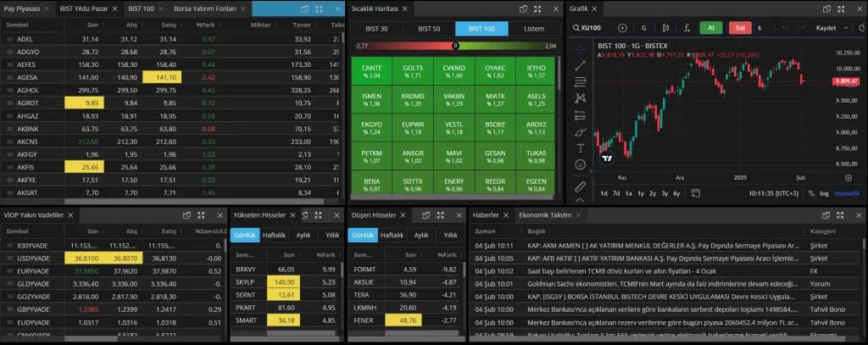Open the fx indicators menu
This screenshot has height=345, width=868.
(687, 28)
